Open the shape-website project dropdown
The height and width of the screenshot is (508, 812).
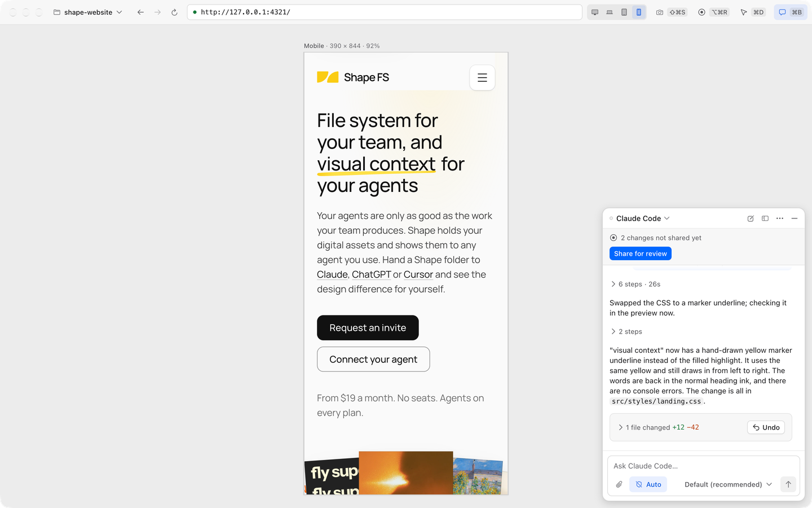click(x=88, y=12)
